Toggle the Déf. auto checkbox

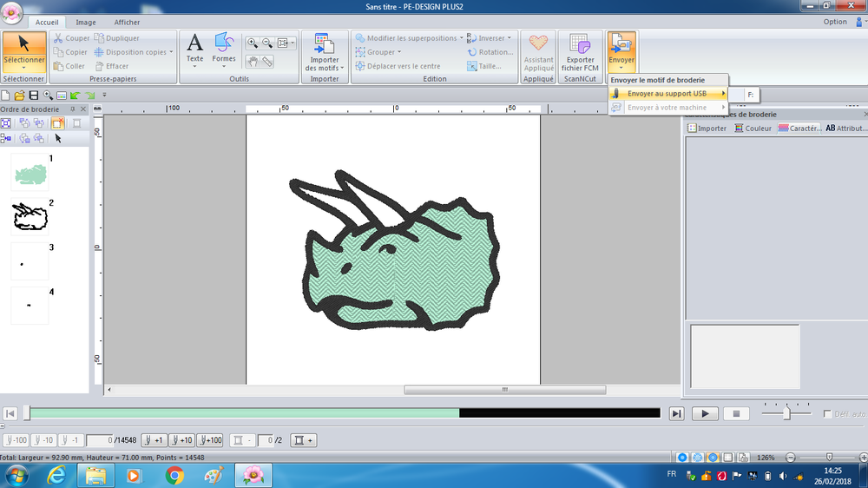[827, 414]
